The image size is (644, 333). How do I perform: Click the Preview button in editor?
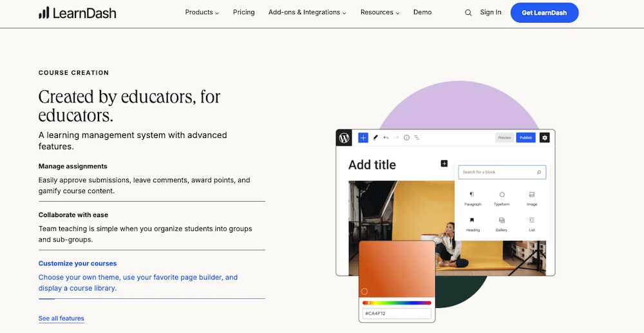point(504,138)
